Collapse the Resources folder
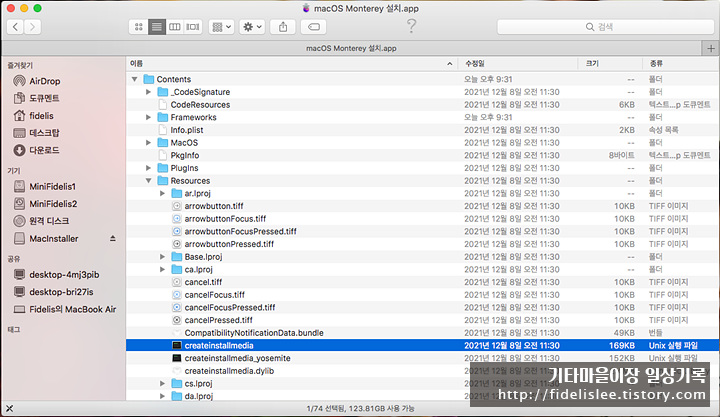The image size is (720, 417). [148, 180]
